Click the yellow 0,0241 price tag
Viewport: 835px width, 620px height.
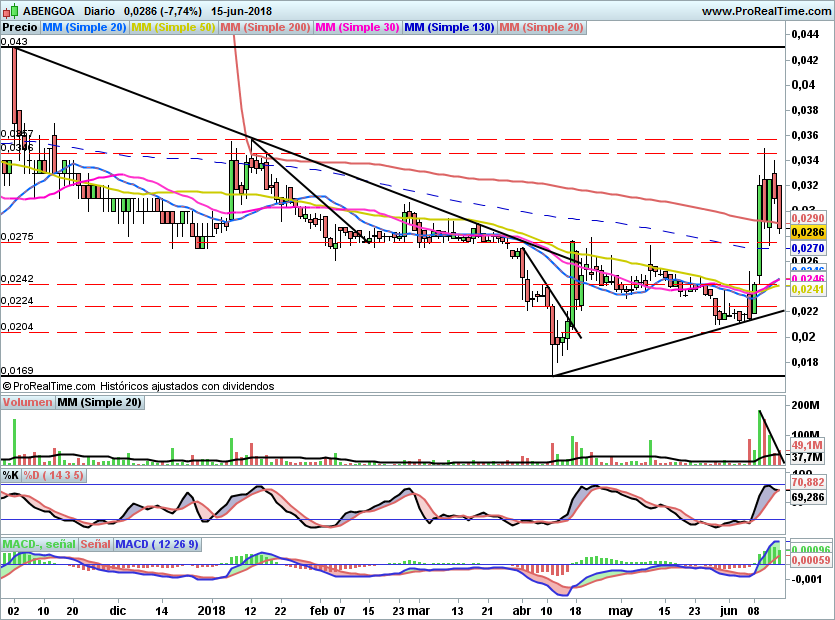(808, 289)
